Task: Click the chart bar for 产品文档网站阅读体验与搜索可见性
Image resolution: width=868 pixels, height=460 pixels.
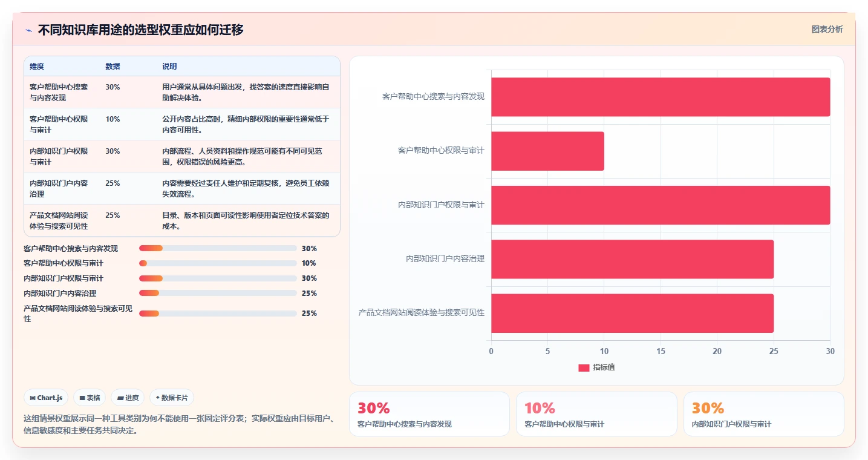Action: point(632,313)
